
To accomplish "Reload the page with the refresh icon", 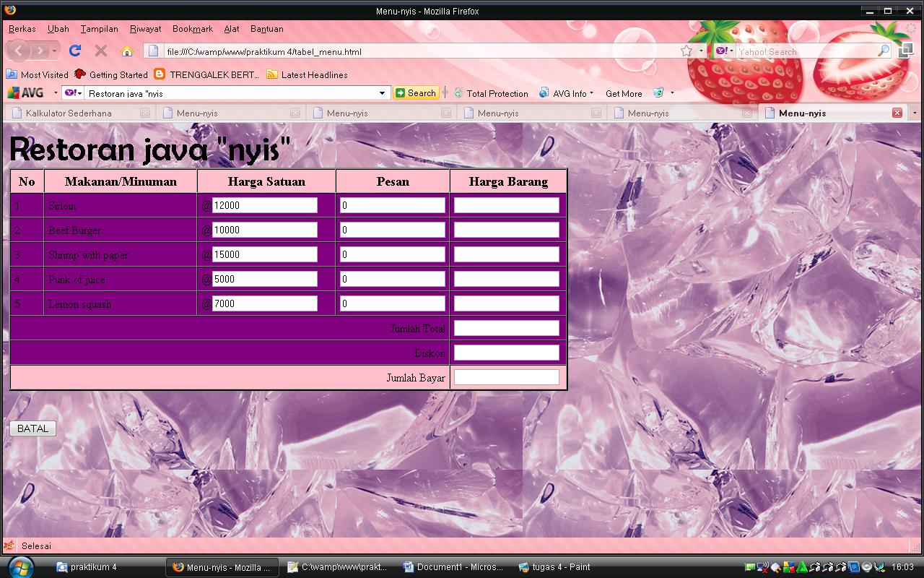I will (75, 51).
